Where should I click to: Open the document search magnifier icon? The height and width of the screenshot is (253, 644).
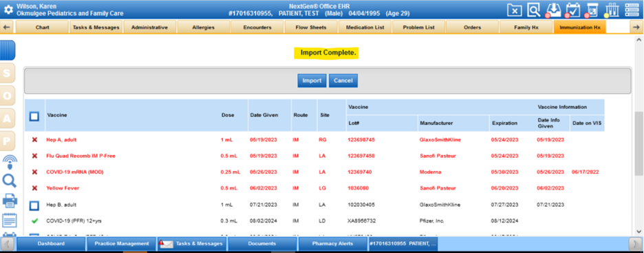pos(533,10)
